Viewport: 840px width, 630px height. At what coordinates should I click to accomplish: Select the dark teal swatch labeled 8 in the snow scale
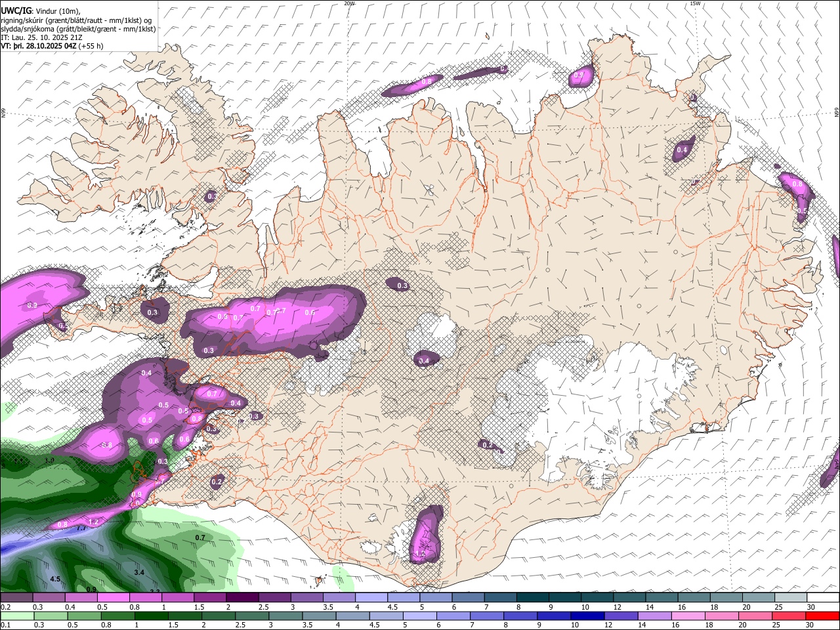click(532, 598)
